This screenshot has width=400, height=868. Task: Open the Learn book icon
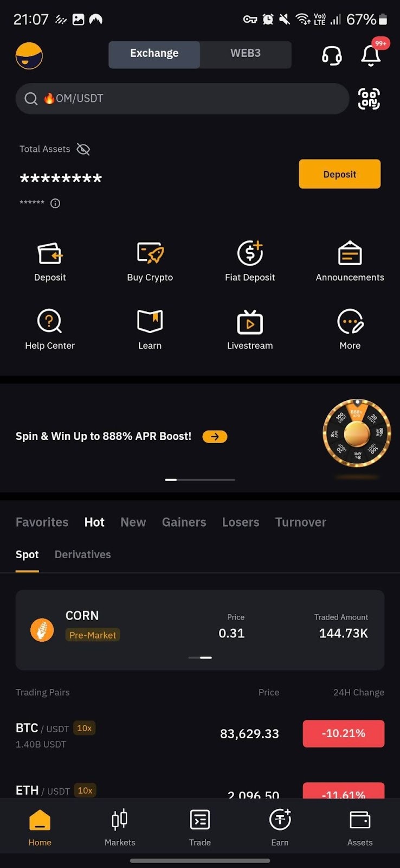click(150, 322)
